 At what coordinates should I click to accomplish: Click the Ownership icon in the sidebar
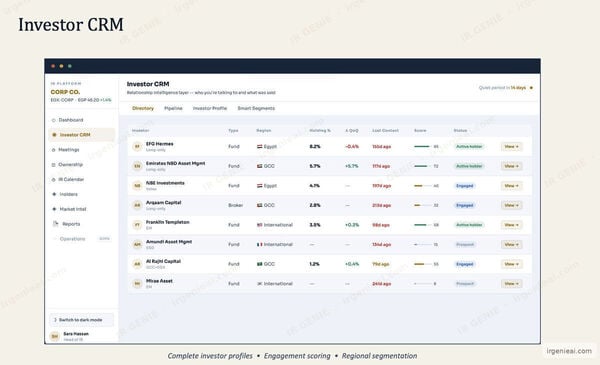coord(54,165)
